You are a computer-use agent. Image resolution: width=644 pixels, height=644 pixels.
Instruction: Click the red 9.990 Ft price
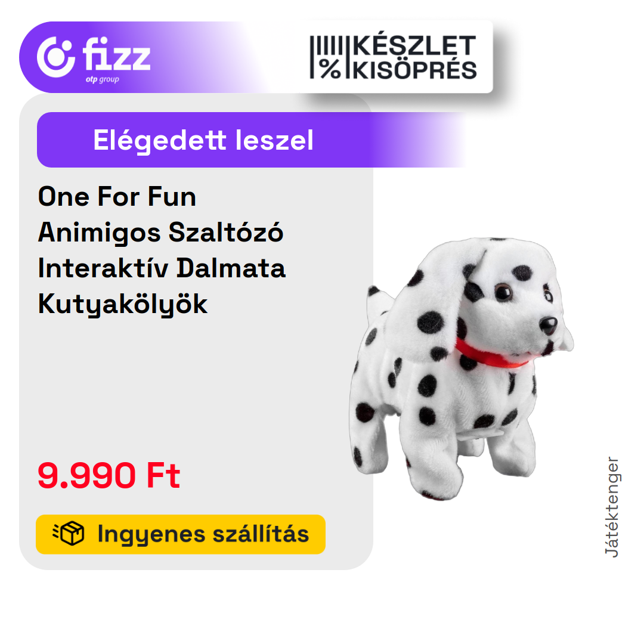(109, 476)
